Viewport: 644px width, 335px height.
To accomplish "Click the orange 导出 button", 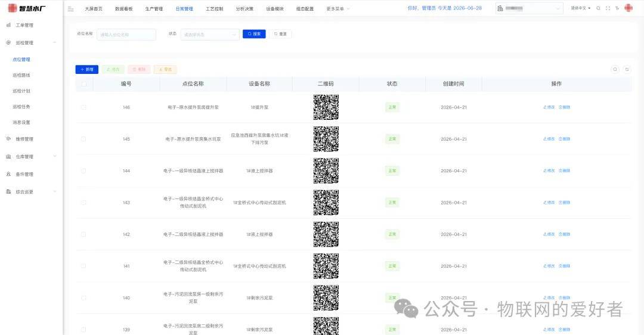I will point(166,69).
